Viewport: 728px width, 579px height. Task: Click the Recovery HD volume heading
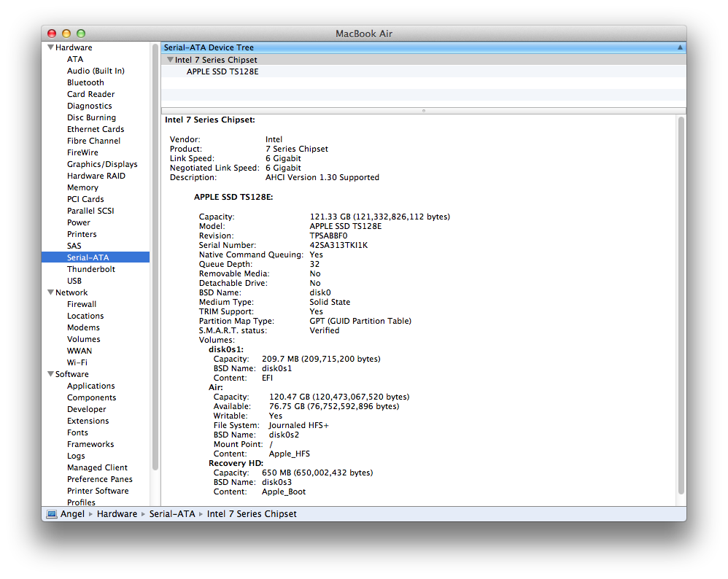[236, 463]
